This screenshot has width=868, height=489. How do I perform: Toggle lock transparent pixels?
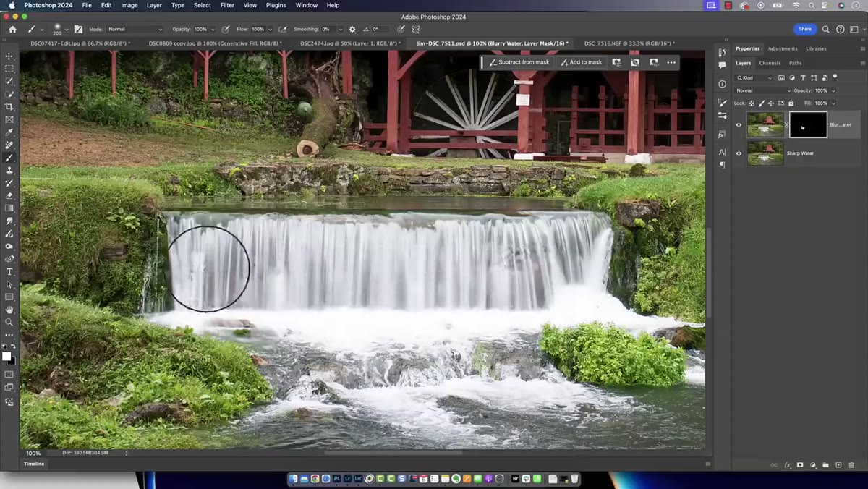point(752,103)
